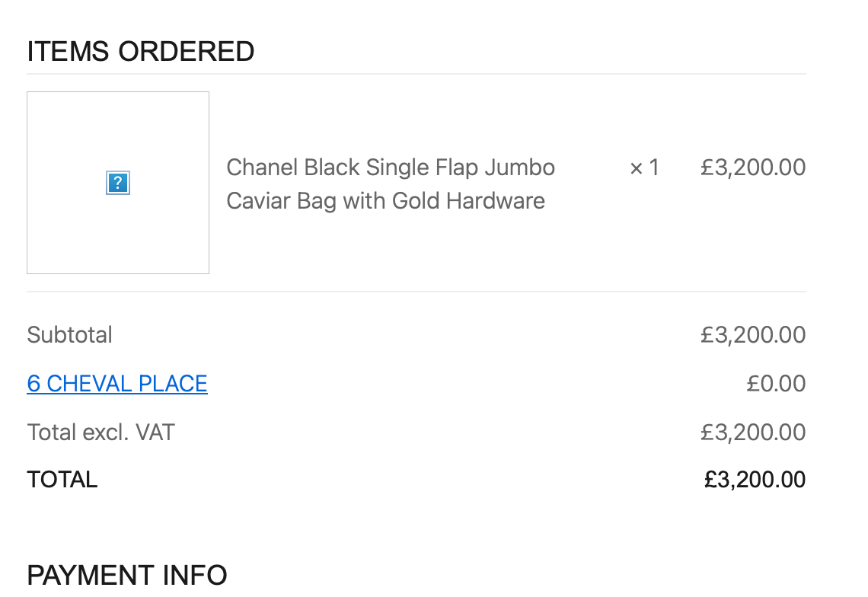
Task: Select the bold £3,200.00 total amount
Action: pyautogui.click(x=754, y=479)
